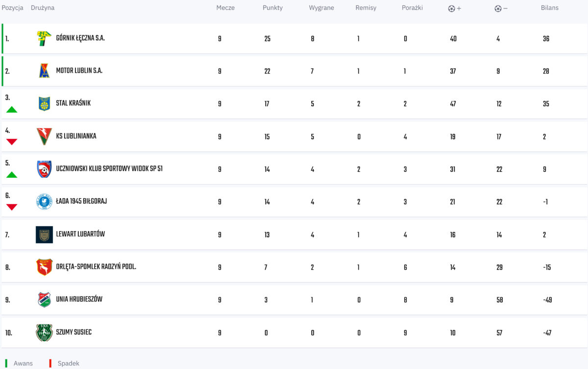The height and width of the screenshot is (369, 588).
Task: Click the Orlęta-Spomlek Radzyń club crest
Action: coord(44,267)
